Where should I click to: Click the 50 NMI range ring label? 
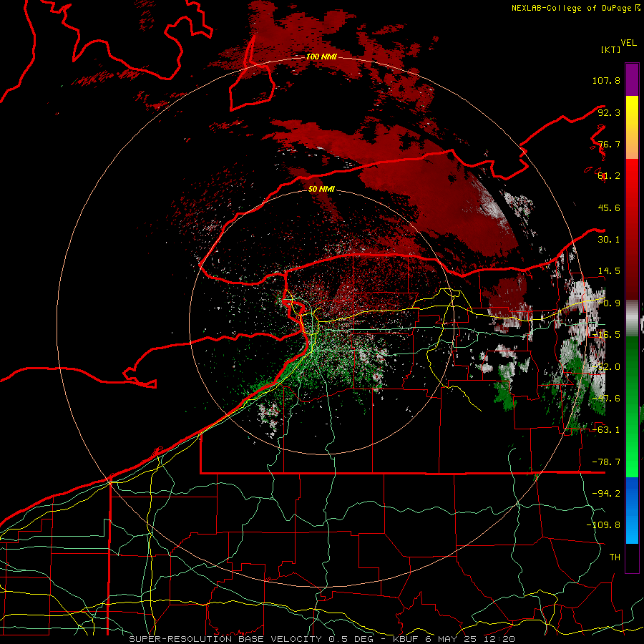pyautogui.click(x=321, y=189)
